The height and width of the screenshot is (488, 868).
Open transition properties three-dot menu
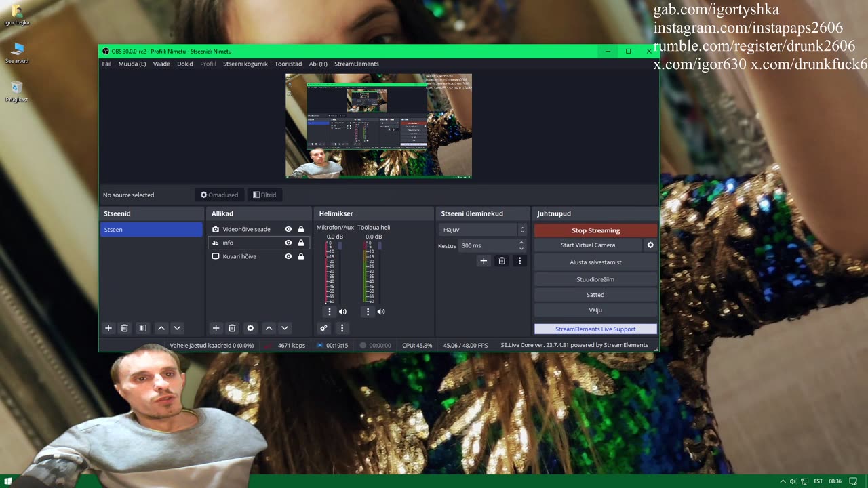click(x=520, y=261)
